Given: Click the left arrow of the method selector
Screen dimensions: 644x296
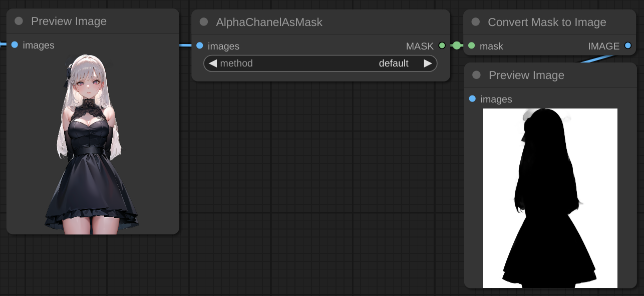Looking at the screenshot, I should [213, 63].
